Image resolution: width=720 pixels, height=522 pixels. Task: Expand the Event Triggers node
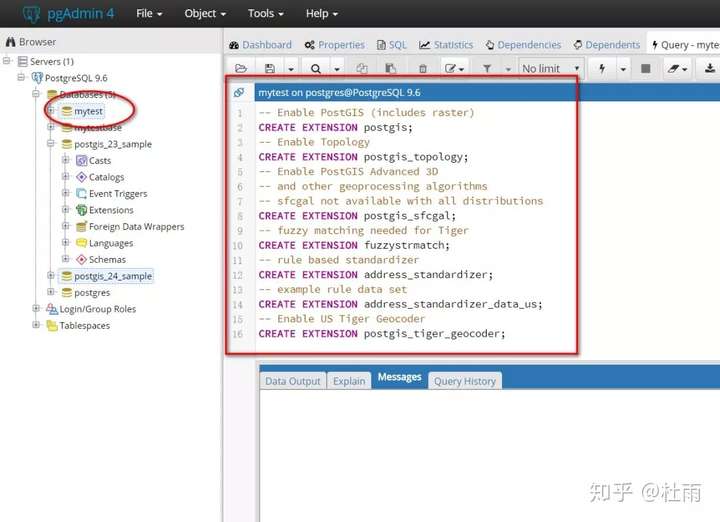66,193
